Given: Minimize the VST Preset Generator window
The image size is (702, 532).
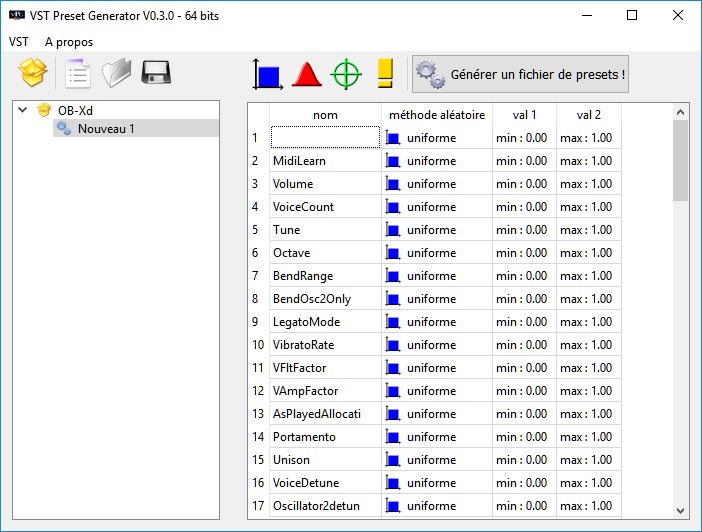Looking at the screenshot, I should pyautogui.click(x=587, y=15).
